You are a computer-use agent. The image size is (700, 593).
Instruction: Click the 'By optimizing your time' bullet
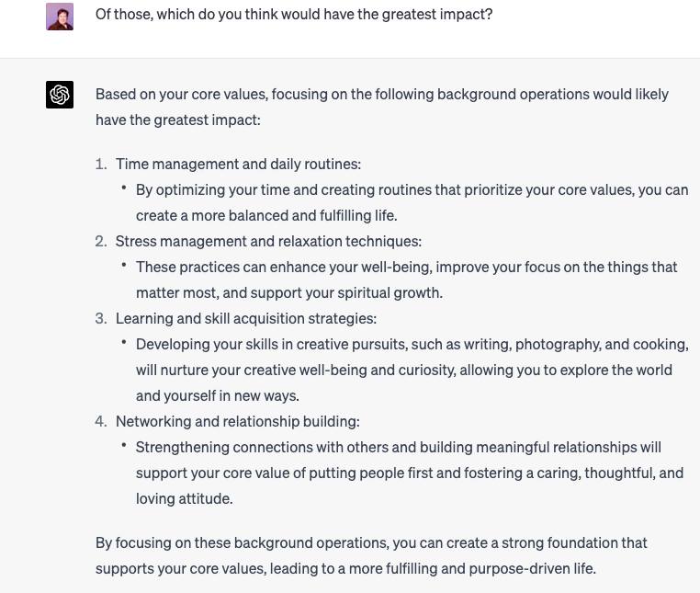[x=412, y=202]
